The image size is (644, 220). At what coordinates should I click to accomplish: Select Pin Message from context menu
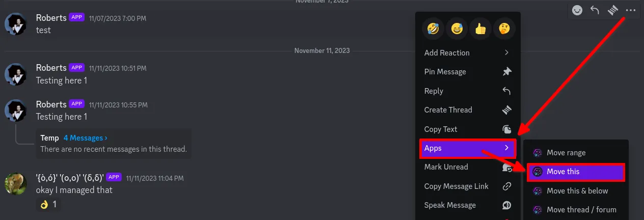tap(468, 72)
